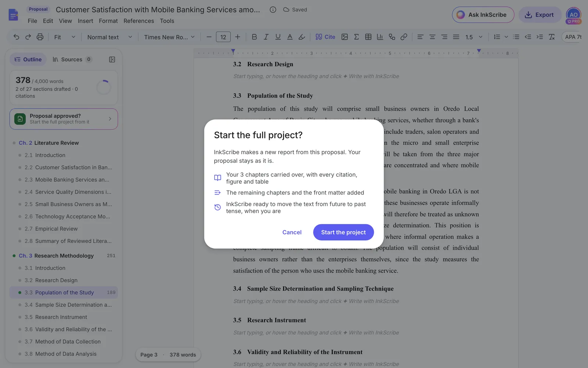588x368 pixels.
Task: Select outline item 3.5 Research Instrument
Action: [x=64, y=317]
